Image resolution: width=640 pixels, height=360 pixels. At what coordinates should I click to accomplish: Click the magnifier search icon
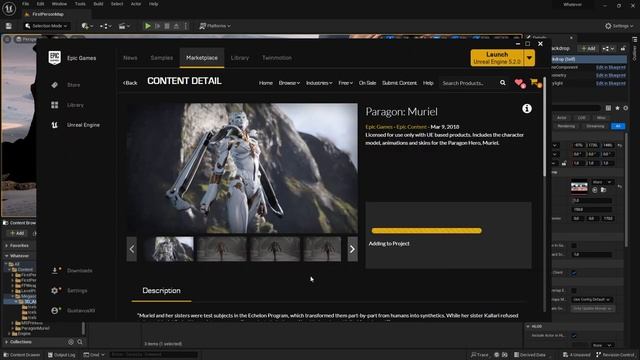click(503, 83)
